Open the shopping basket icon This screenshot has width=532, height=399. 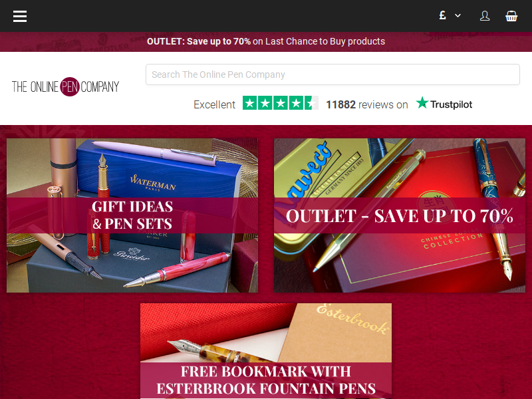511,16
